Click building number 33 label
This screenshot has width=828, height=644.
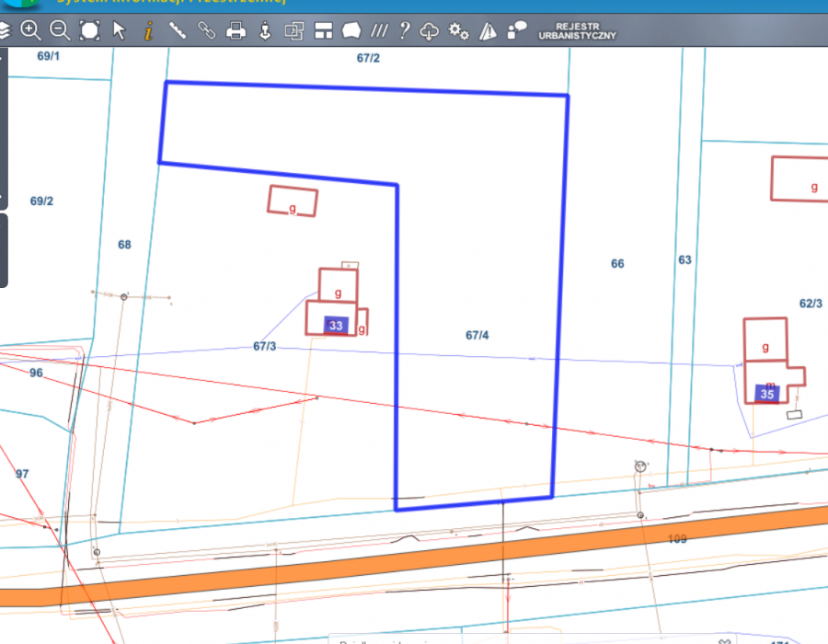(336, 326)
